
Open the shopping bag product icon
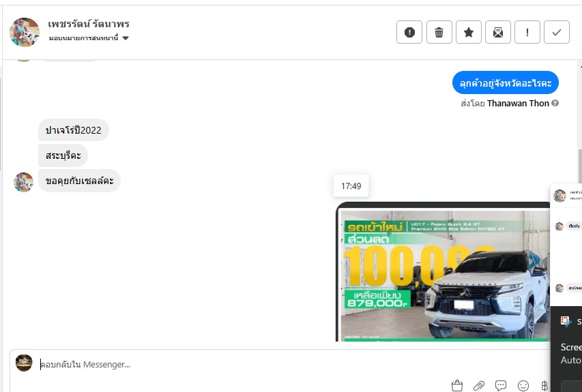457,386
